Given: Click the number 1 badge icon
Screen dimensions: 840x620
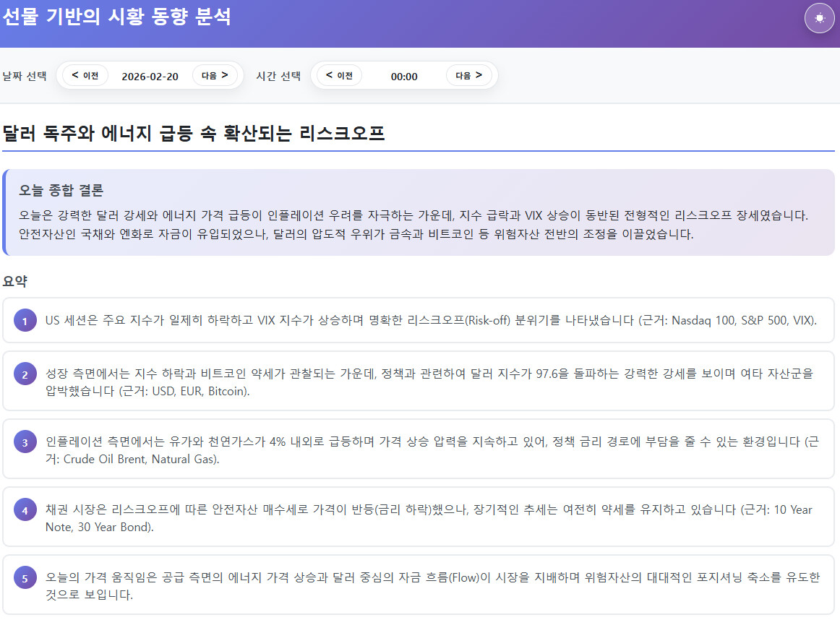Looking at the screenshot, I should tap(25, 321).
